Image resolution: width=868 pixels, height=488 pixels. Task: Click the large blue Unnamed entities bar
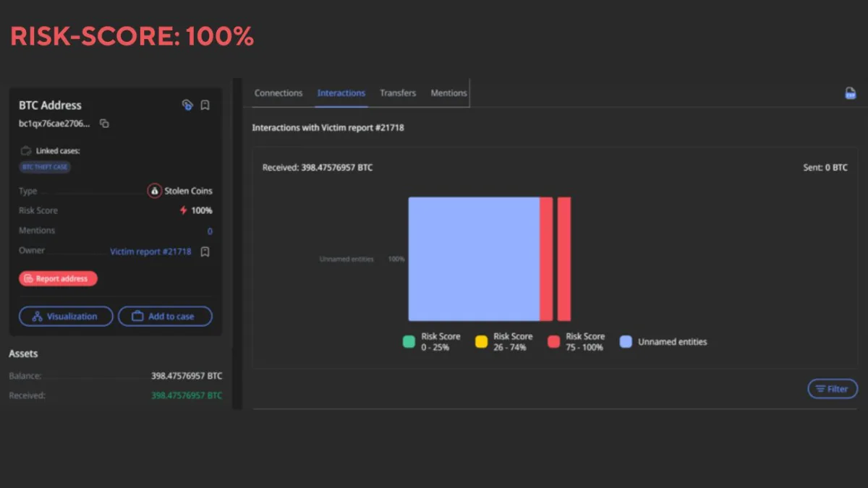pyautogui.click(x=474, y=259)
